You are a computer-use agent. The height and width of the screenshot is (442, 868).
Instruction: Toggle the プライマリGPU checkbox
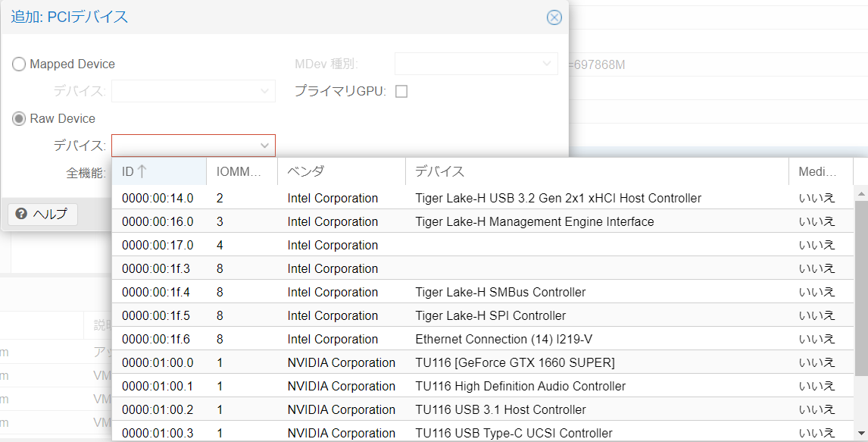(x=401, y=92)
